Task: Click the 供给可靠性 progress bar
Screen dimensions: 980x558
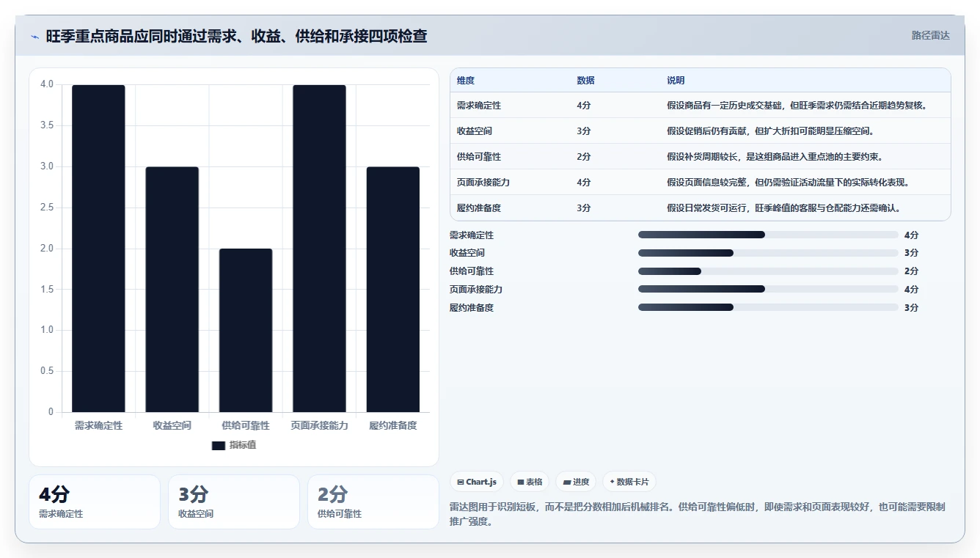Action: point(768,271)
